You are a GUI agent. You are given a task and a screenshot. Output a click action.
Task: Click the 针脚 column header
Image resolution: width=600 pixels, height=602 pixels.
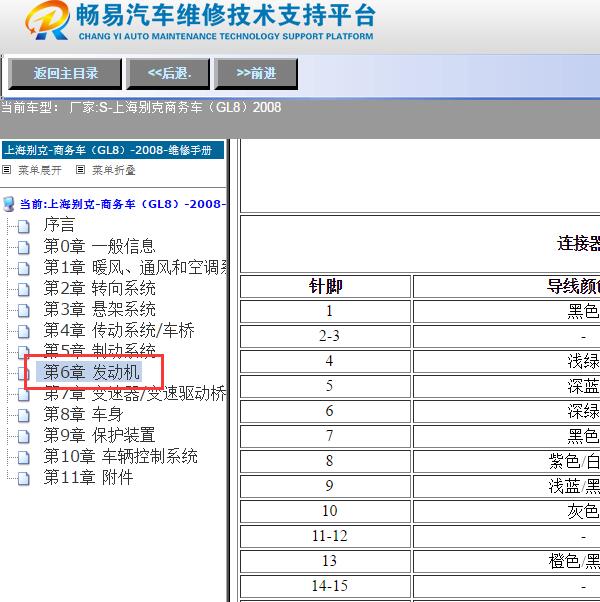[x=326, y=286]
